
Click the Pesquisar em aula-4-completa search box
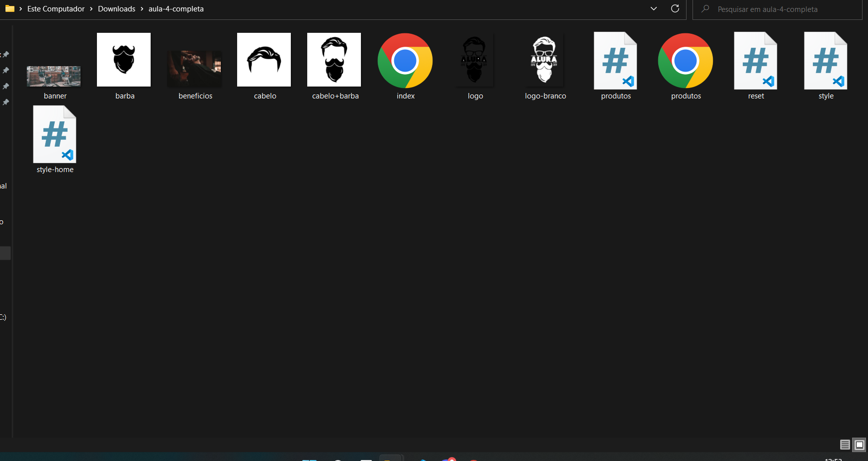[x=778, y=9]
